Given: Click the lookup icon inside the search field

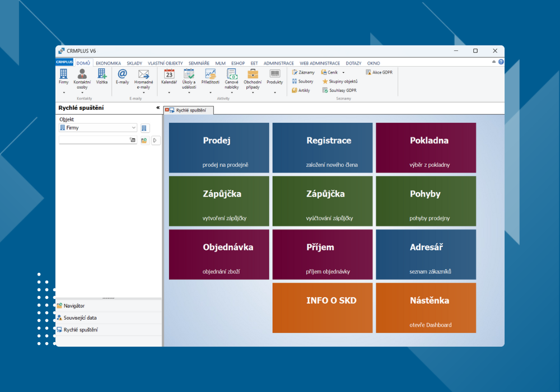Looking at the screenshot, I should (133, 140).
